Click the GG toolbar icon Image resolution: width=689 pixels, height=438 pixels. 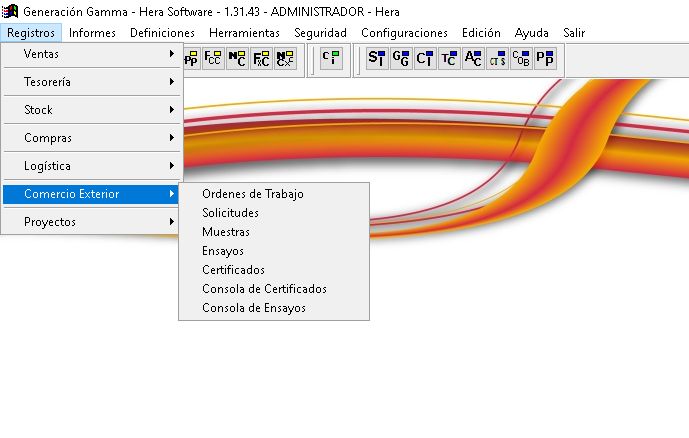tap(400, 59)
